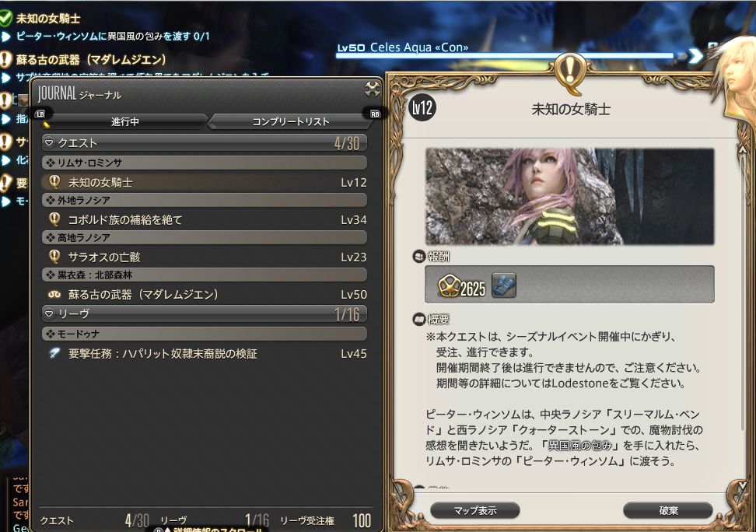Close the Journal window with the cross icon
Image resolution: width=756 pixels, height=532 pixels.
click(x=372, y=88)
